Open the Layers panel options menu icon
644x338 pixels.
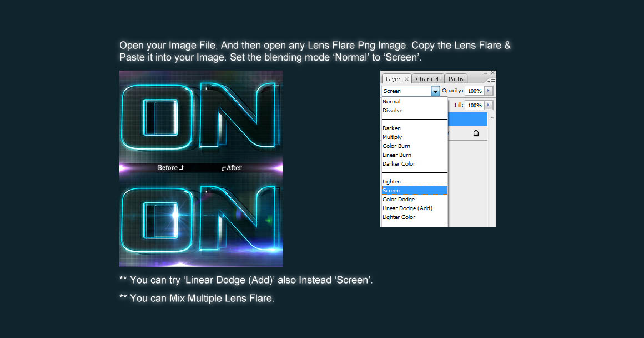click(x=490, y=81)
